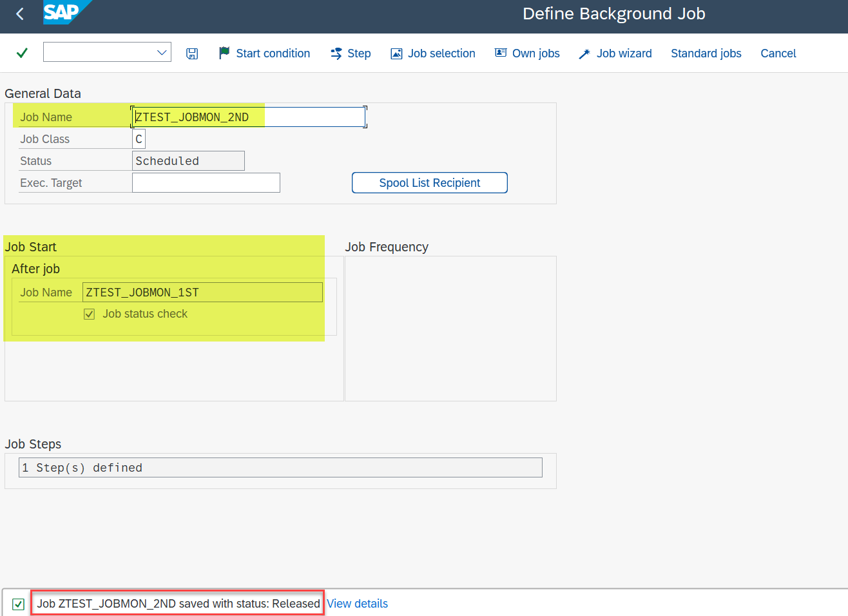The image size is (848, 616).
Task: Click the Job Class field containing C
Action: click(139, 139)
